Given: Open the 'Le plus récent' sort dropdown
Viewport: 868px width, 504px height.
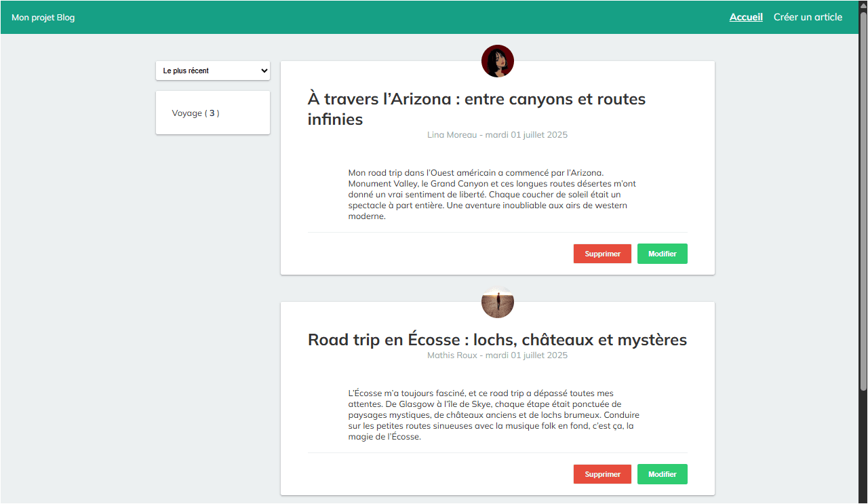Looking at the screenshot, I should (212, 71).
